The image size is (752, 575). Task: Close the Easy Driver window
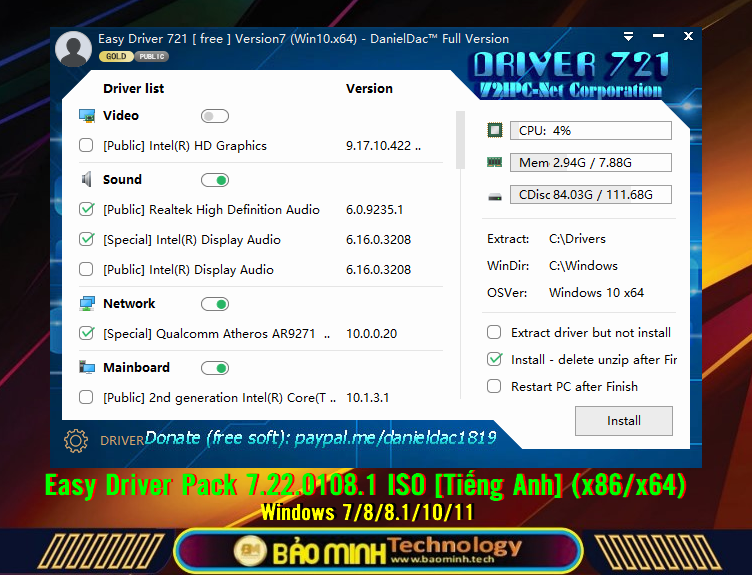pos(688,36)
